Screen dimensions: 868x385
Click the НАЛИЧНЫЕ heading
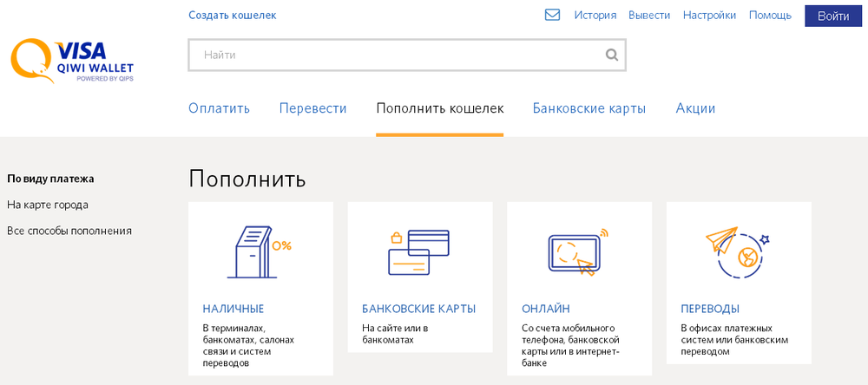pos(233,309)
